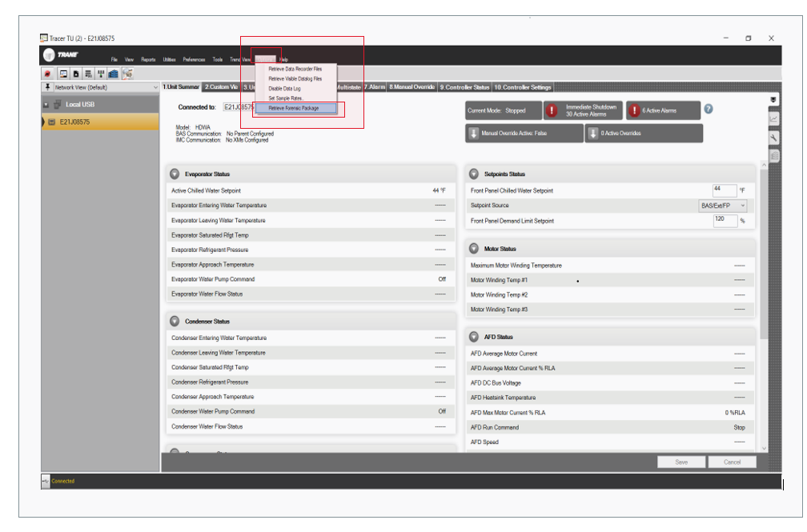Click the document toolbar icon
The image size is (807, 532).
pos(75,74)
